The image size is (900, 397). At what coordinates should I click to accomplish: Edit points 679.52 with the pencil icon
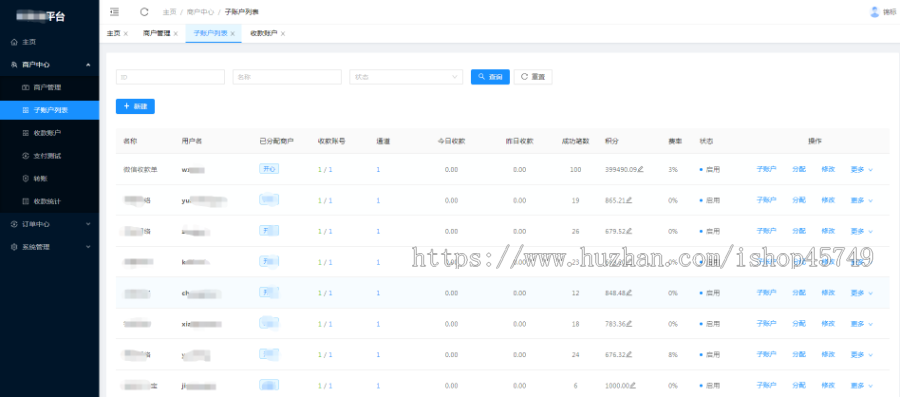point(629,231)
